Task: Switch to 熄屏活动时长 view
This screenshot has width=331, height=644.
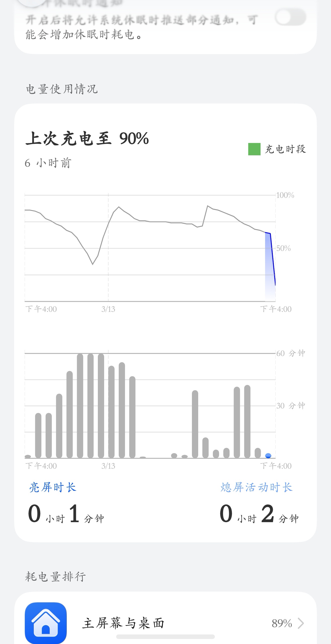Action: click(x=256, y=487)
